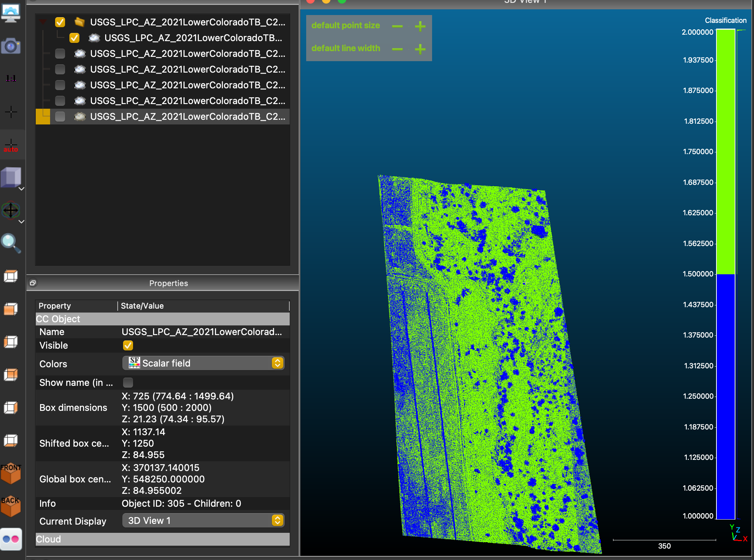Decrease default point size with minus
This screenshot has width=754, height=560.
pos(397,26)
